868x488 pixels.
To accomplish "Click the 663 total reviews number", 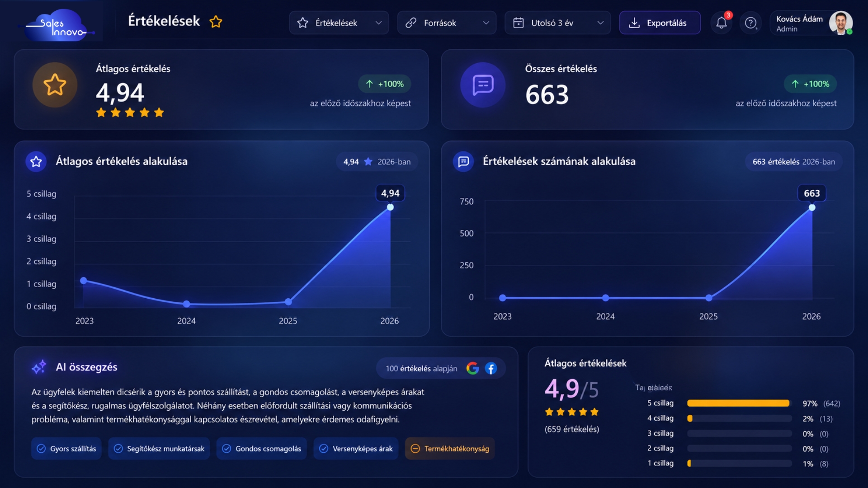I will point(547,95).
